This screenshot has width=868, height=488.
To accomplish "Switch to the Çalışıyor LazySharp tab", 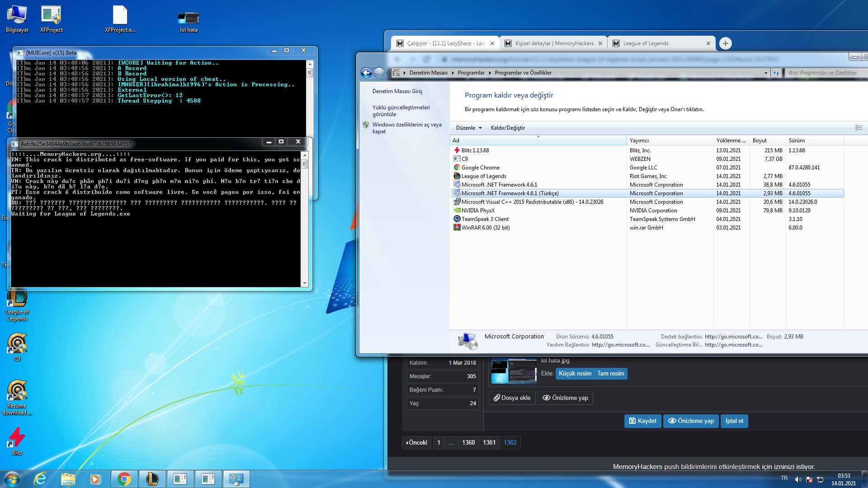I will point(445,43).
